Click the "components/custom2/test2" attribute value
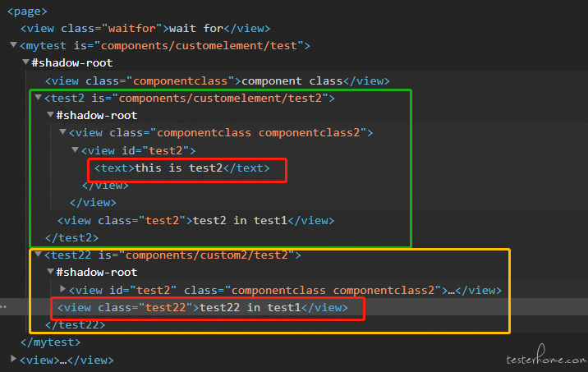Screen dimensions: 588x372 tap(207, 255)
